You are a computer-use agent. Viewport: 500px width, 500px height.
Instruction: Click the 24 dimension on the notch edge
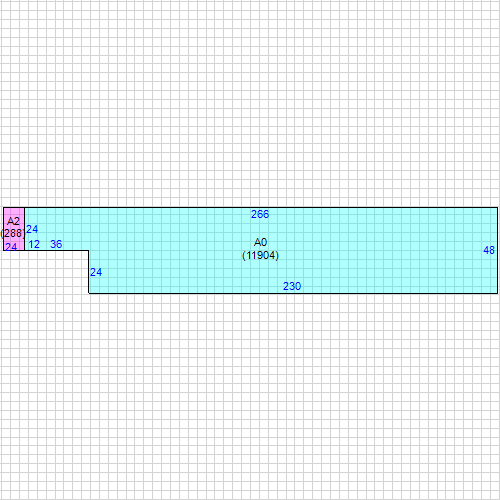(96, 272)
